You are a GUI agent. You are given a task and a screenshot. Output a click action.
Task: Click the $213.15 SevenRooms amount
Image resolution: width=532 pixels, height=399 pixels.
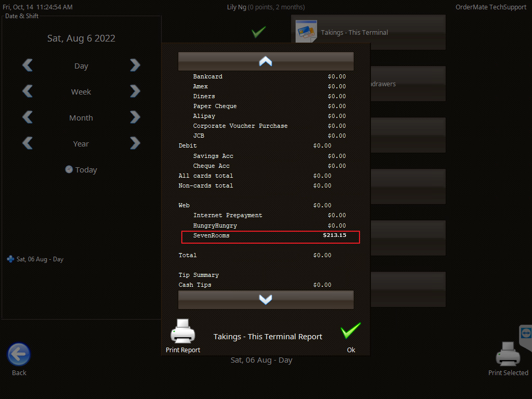(x=335, y=235)
